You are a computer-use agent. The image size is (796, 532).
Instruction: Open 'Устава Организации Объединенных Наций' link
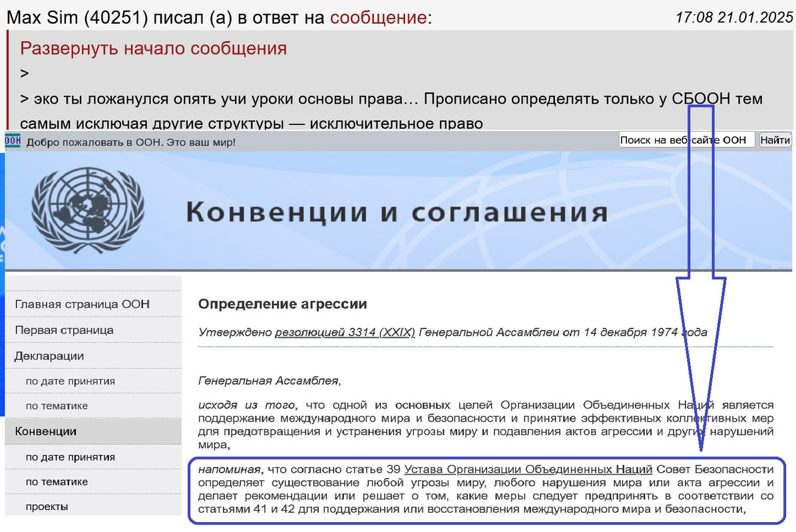[x=528, y=469]
